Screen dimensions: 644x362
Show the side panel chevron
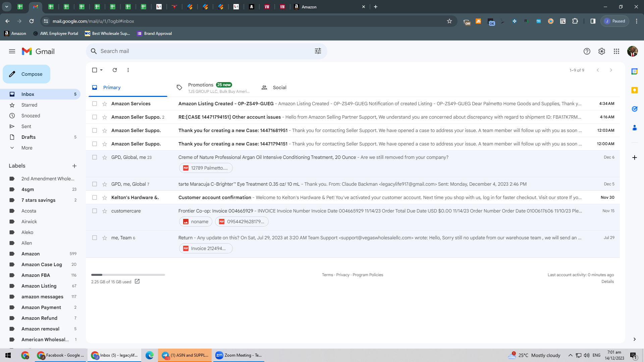(x=634, y=339)
